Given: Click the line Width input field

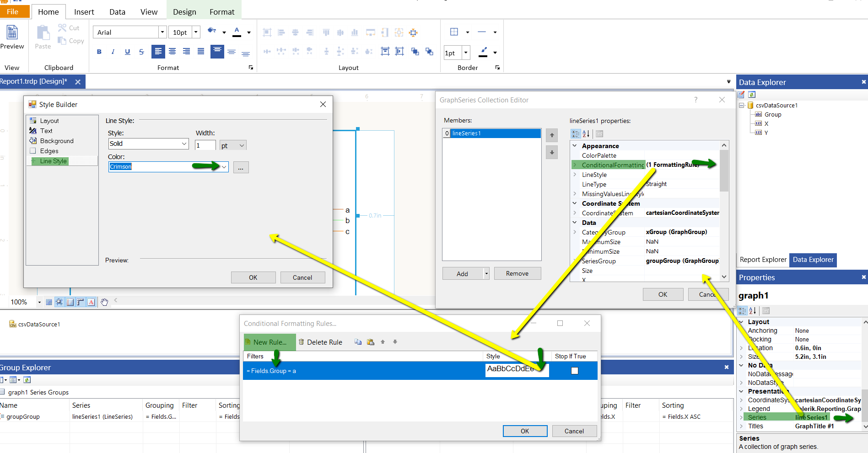Looking at the screenshot, I should (205, 145).
